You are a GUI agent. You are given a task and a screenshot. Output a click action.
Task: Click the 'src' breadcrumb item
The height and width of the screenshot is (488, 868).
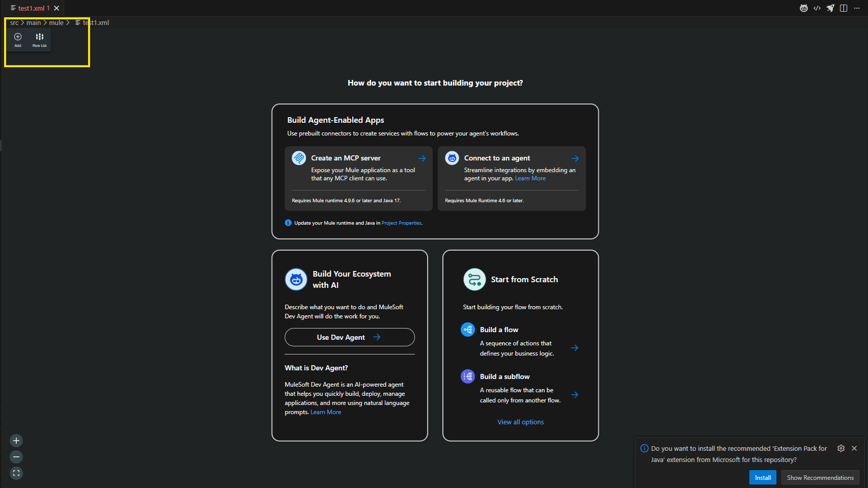click(14, 23)
